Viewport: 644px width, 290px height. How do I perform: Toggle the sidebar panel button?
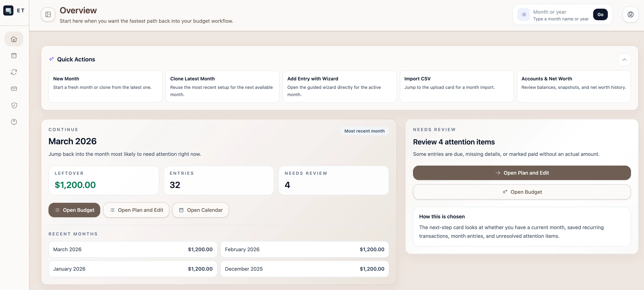click(48, 14)
